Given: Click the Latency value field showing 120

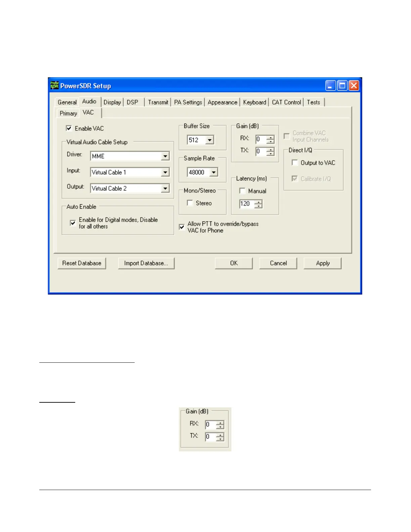Looking at the screenshot, I should click(247, 204).
